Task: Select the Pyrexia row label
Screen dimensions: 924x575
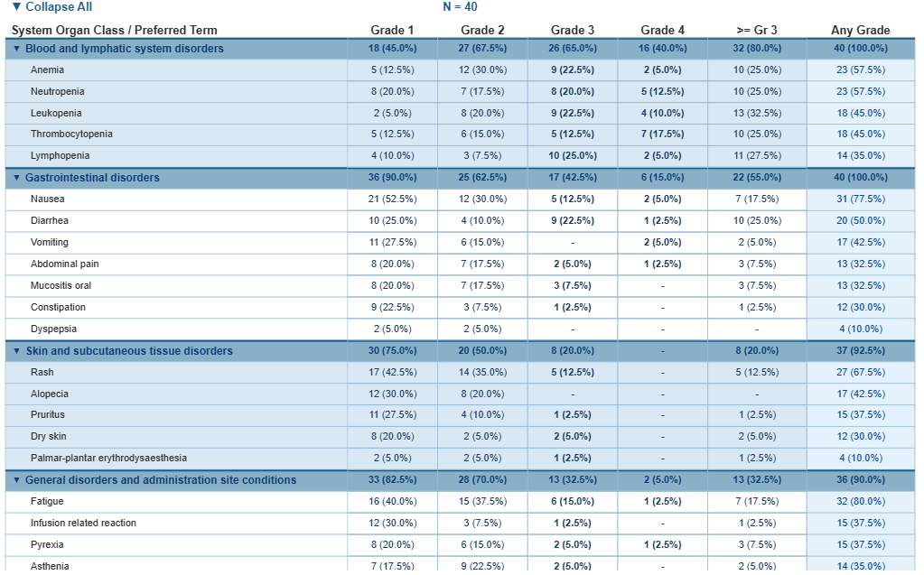Action: coord(47,545)
